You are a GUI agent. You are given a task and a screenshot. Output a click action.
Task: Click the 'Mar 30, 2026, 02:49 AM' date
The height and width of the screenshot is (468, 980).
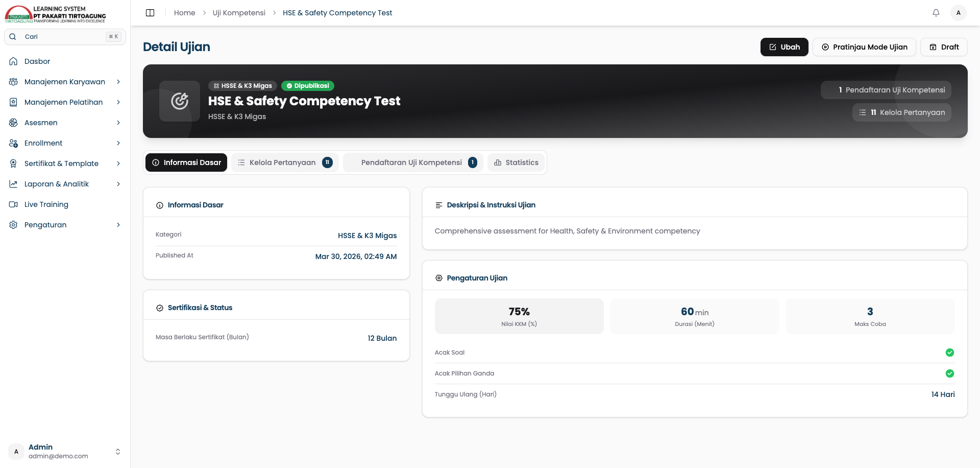pyautogui.click(x=356, y=256)
